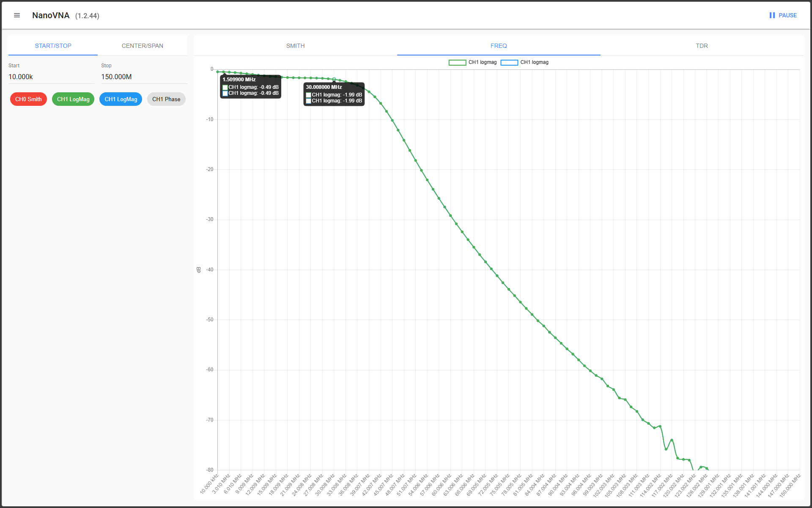The height and width of the screenshot is (508, 812).
Task: Select the START/STOP tab
Action: click(x=53, y=46)
